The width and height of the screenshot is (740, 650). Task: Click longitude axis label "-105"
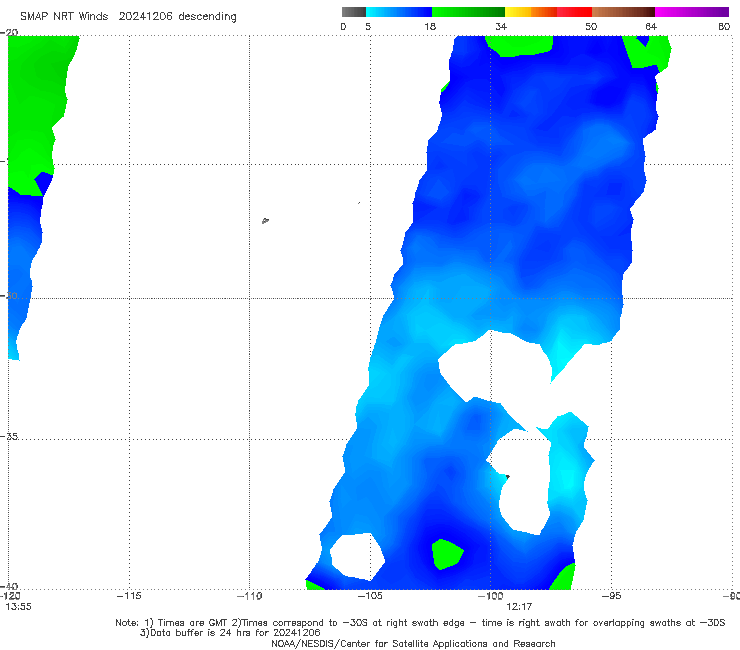point(370,596)
